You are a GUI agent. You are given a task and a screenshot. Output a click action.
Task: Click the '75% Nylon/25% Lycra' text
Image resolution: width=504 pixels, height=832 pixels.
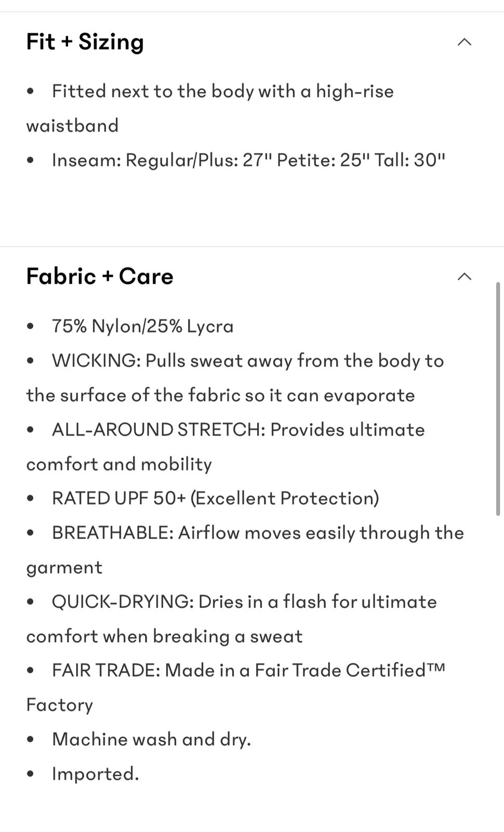click(143, 326)
